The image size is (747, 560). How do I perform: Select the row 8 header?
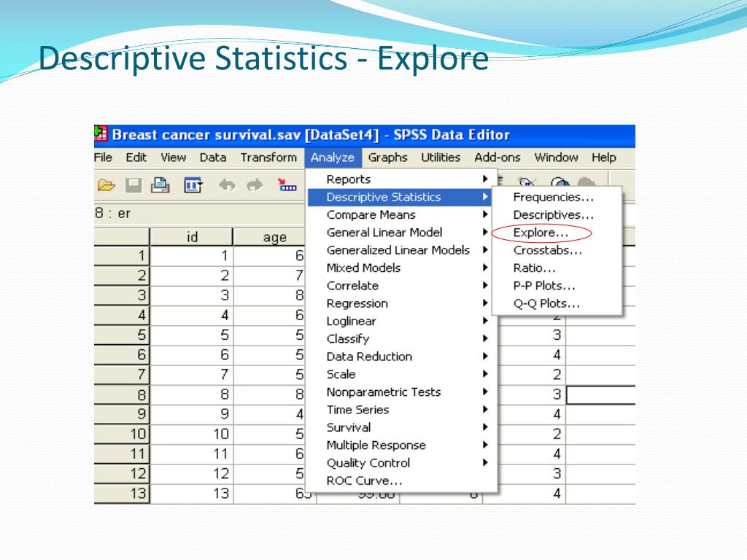coord(122,394)
